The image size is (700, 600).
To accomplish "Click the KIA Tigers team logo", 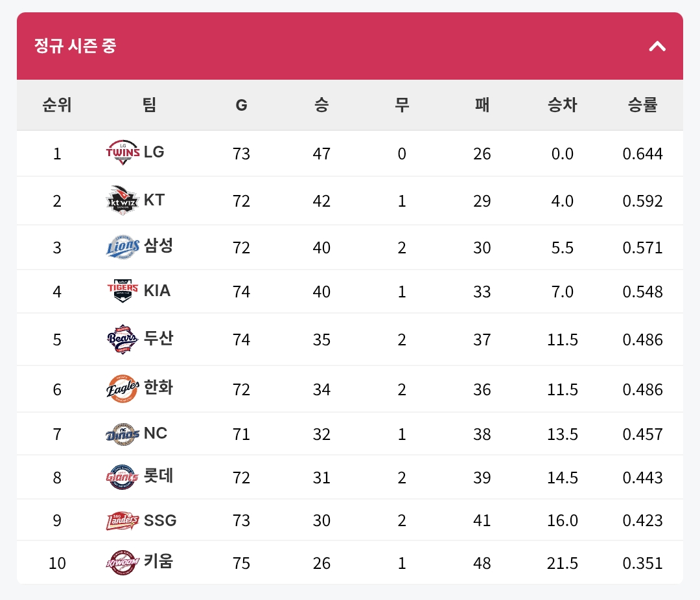I will click(x=122, y=291).
